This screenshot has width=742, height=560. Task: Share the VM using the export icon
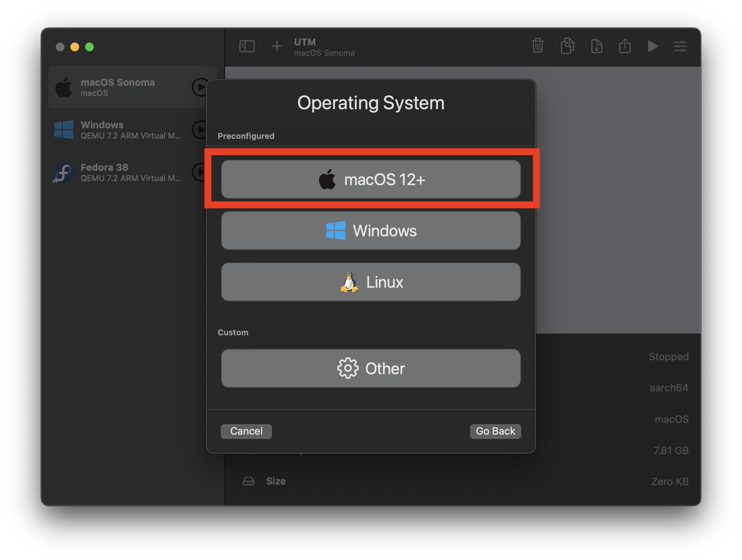(625, 47)
